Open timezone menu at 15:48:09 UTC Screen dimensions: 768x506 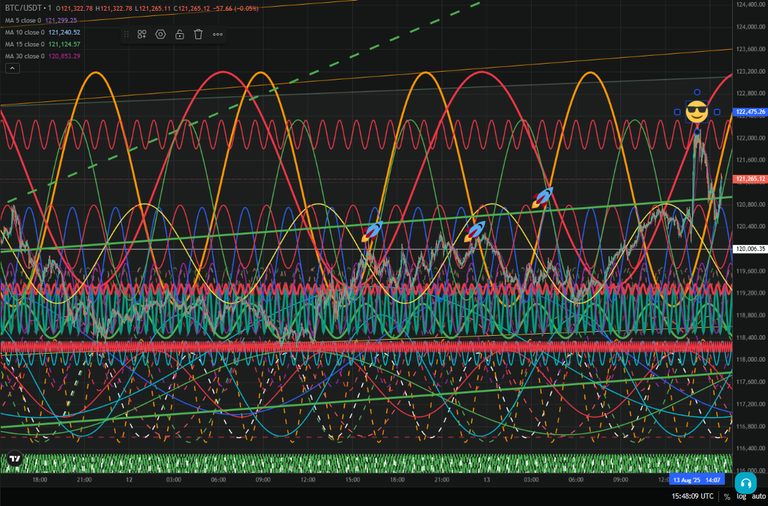692,497
